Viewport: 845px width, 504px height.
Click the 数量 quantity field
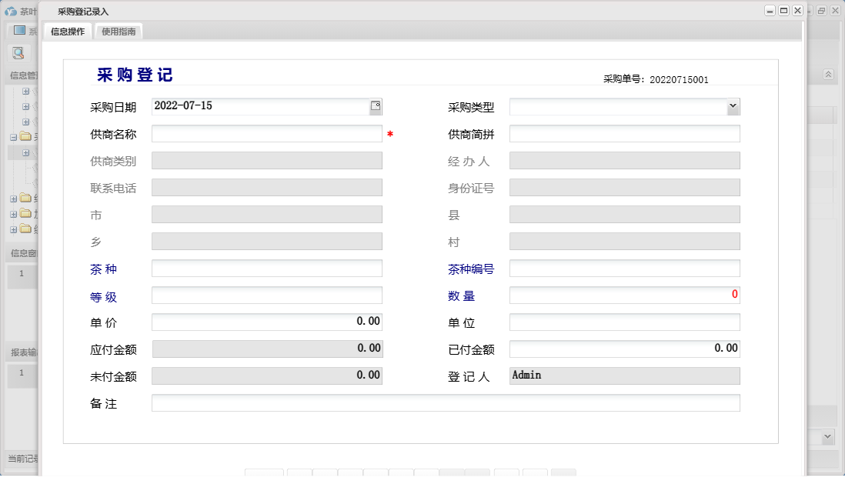tap(625, 295)
